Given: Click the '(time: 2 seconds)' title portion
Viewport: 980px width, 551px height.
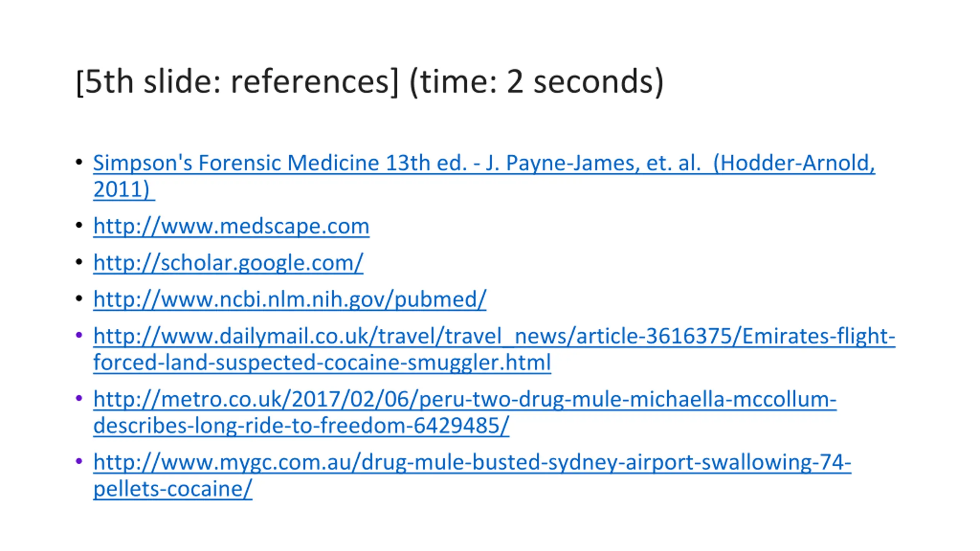Looking at the screenshot, I should (x=536, y=82).
